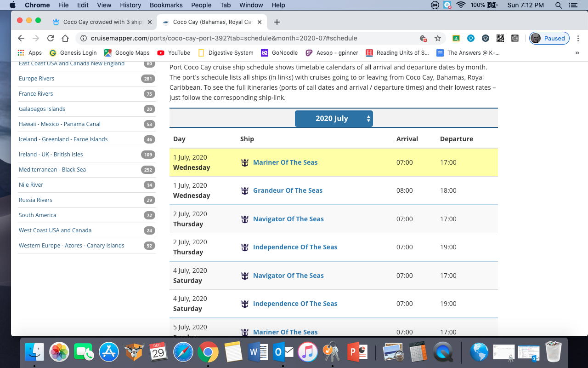
Task: Open the Nile River region link
Action: click(x=31, y=185)
